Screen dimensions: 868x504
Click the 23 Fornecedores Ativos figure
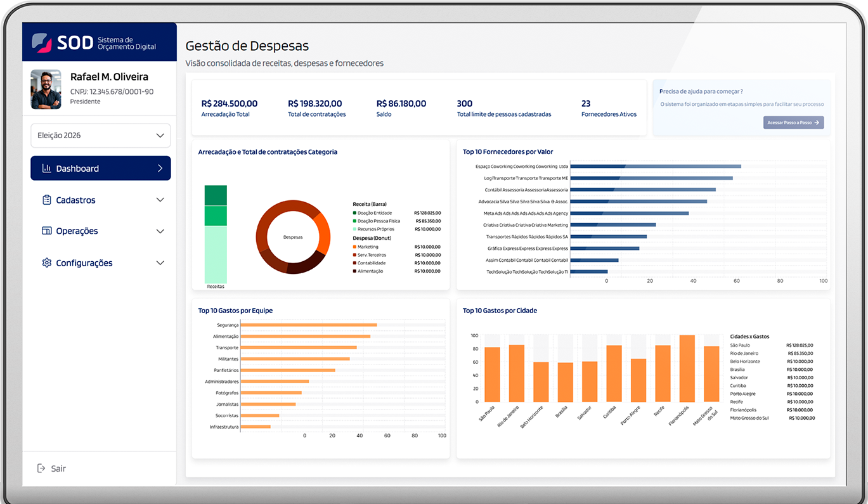coord(586,103)
